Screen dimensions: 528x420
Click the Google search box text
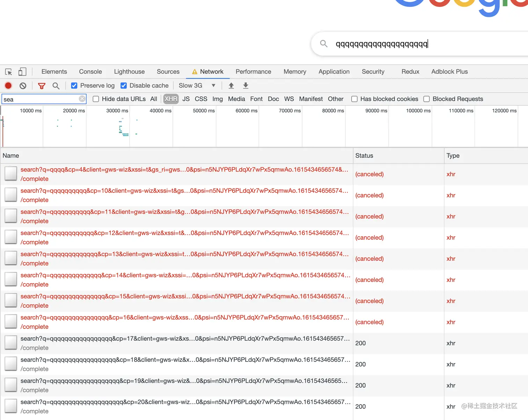382,44
